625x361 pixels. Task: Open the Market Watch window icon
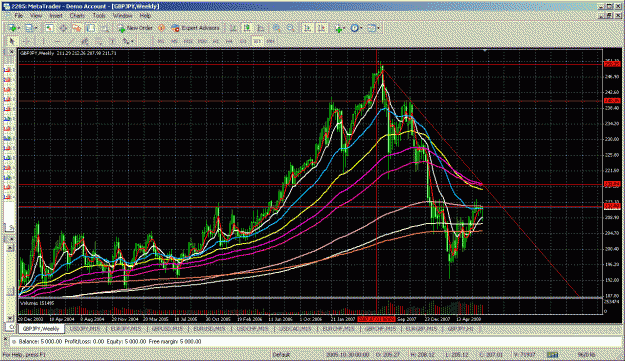(49, 28)
